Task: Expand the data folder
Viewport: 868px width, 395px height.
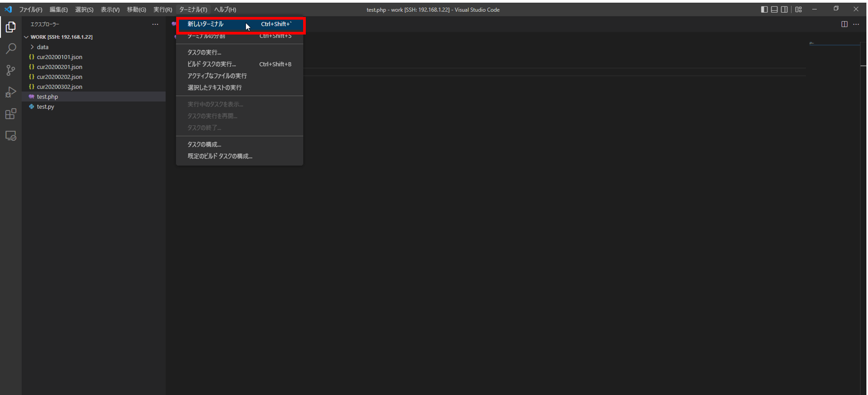Action: coord(94,47)
